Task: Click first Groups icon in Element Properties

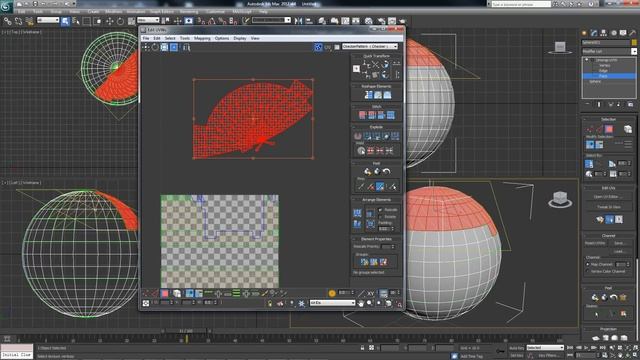Action: tap(364, 262)
